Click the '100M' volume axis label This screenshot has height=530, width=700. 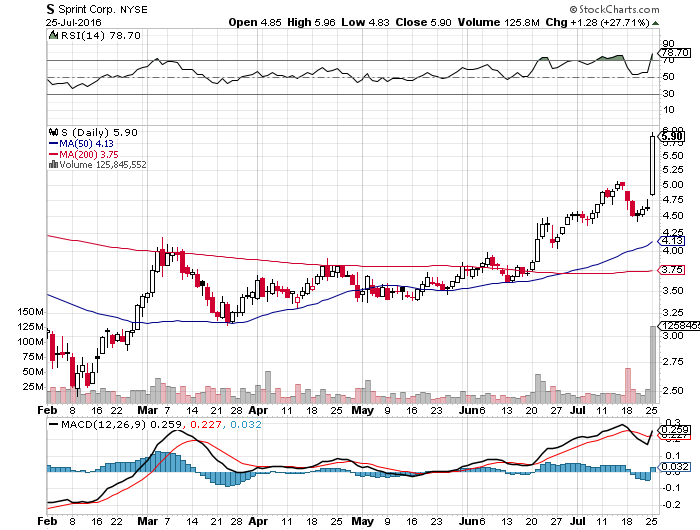(30, 342)
